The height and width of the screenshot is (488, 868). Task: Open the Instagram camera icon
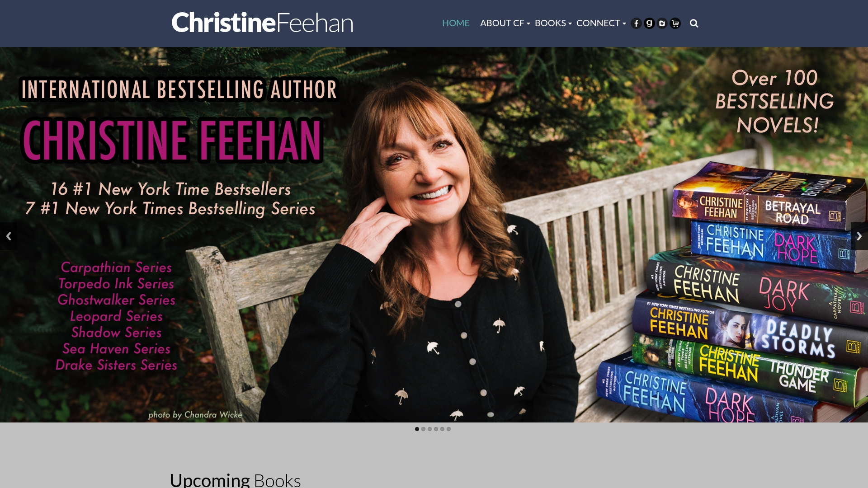point(662,23)
